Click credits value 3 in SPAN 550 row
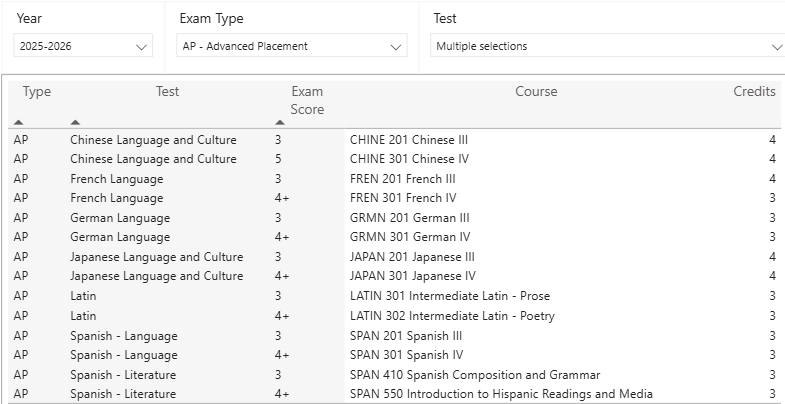The height and width of the screenshot is (404, 785). coord(772,394)
